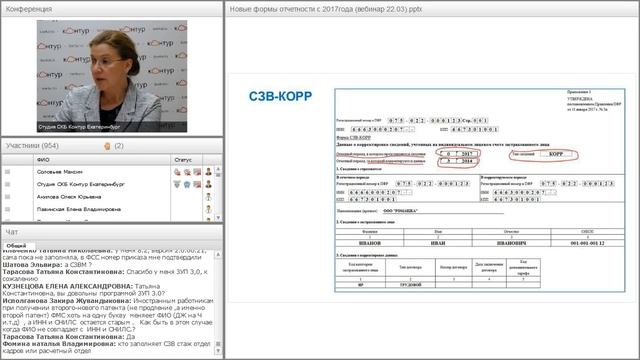Image resolution: width=640 pixels, height=360 pixels.
Task: Click third status icon in Соловьев Максим row
Action: click(197, 172)
